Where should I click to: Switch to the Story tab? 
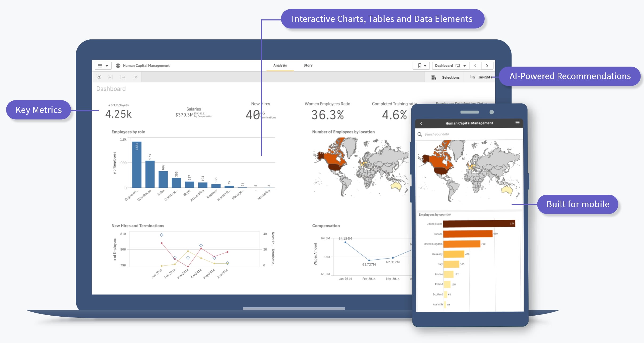click(308, 65)
